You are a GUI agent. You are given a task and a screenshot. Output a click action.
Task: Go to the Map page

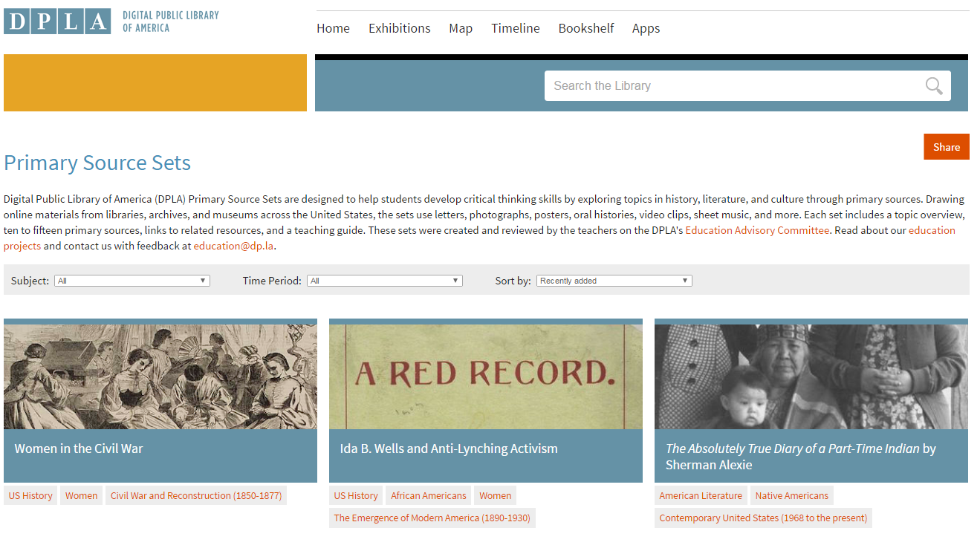(x=461, y=28)
